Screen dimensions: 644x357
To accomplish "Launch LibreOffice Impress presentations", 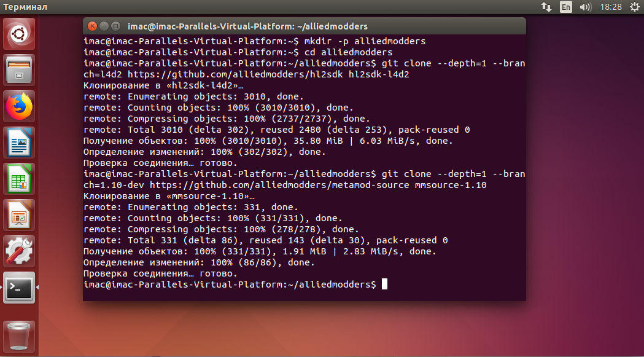I will pyautogui.click(x=19, y=215).
